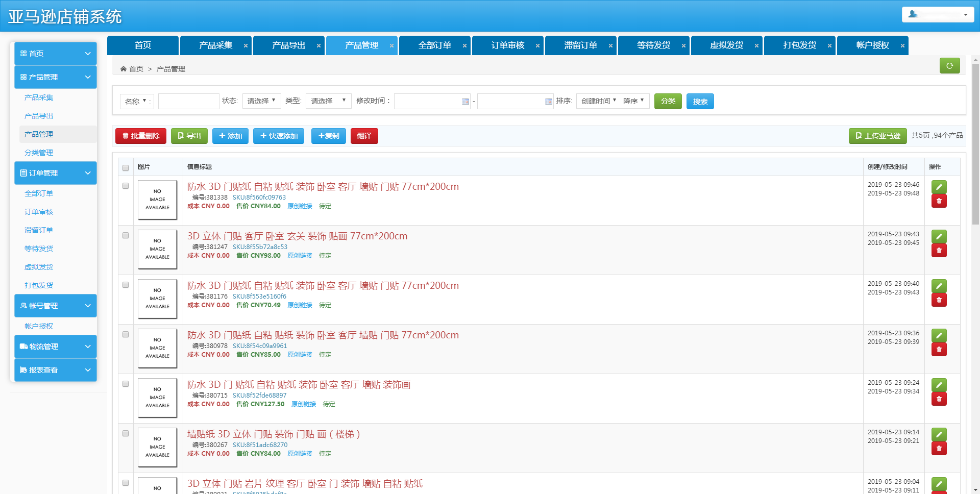980x494 pixels.
Task: Check the box for product 381247
Action: tap(126, 235)
